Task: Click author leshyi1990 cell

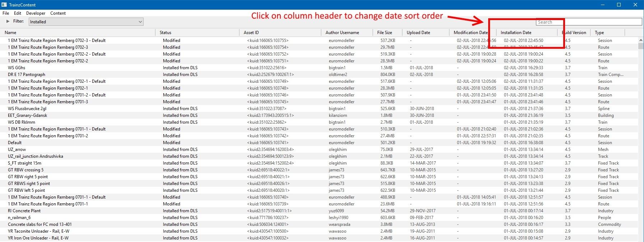Action: tap(339, 218)
